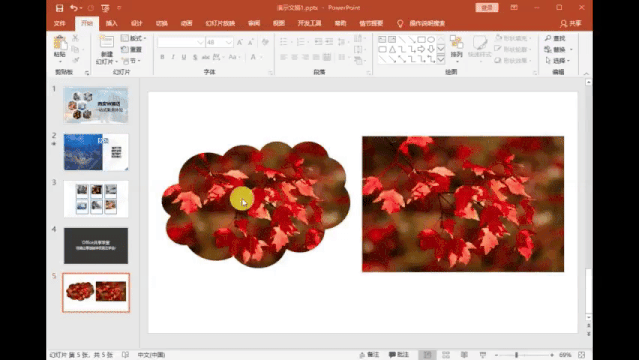Open Replace (替换) command
The width and height of the screenshot is (639, 360).
coord(558,49)
